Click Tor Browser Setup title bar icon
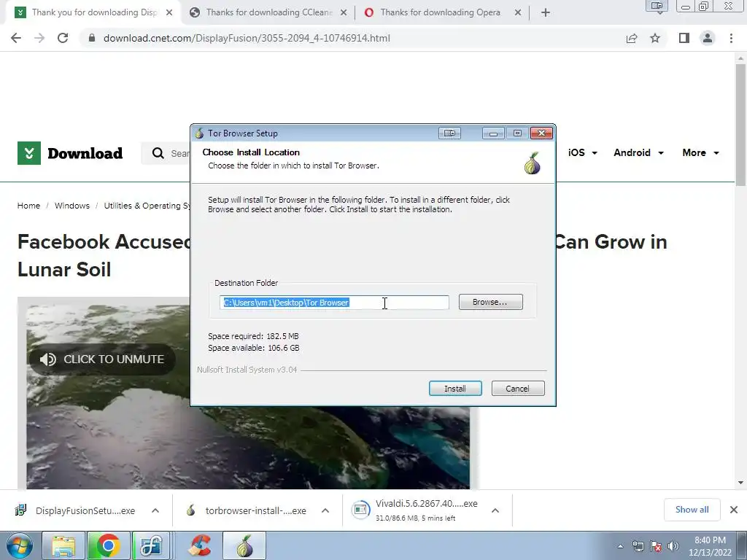Viewport: 747px width, 560px height. pyautogui.click(x=200, y=133)
